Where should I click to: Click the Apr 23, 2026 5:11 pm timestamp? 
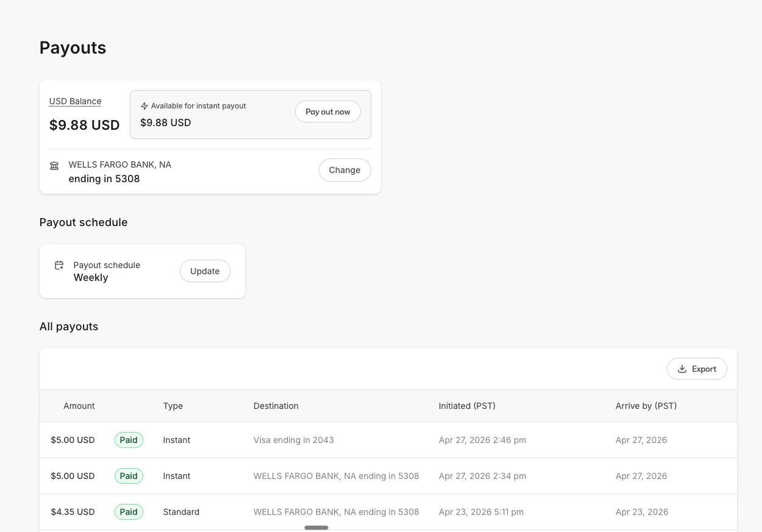[481, 512]
